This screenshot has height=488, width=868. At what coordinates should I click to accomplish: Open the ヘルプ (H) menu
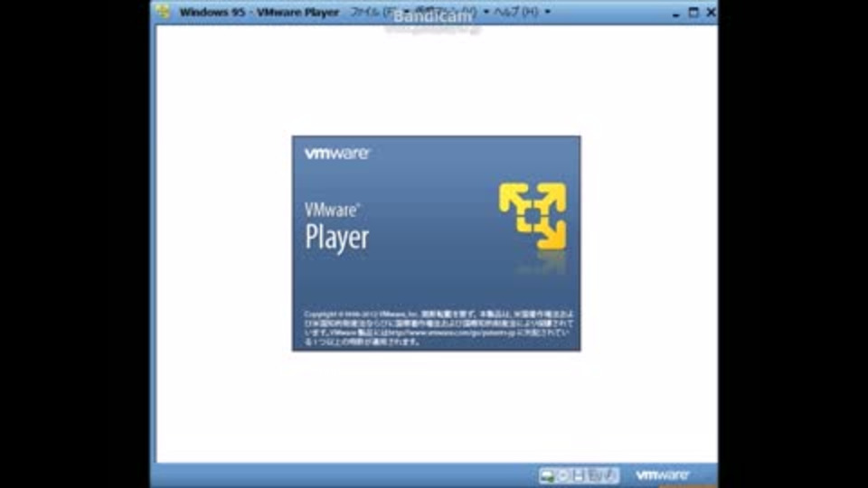click(x=521, y=12)
